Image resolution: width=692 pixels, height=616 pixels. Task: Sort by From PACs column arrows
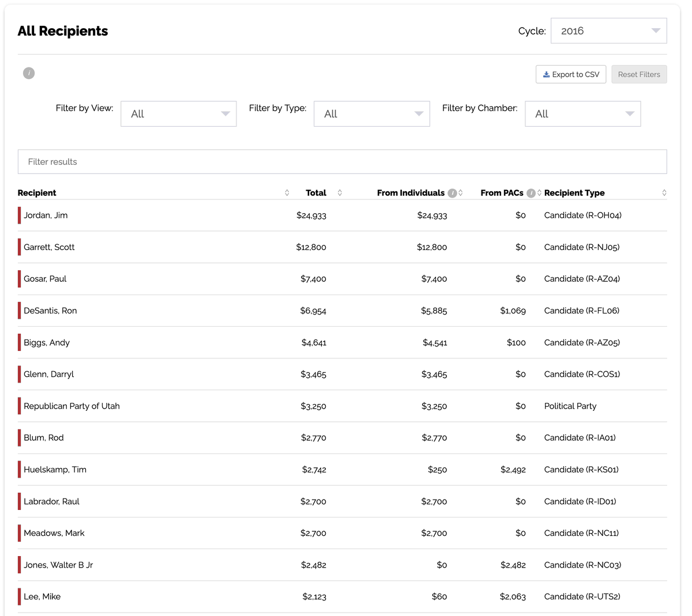[x=539, y=193]
